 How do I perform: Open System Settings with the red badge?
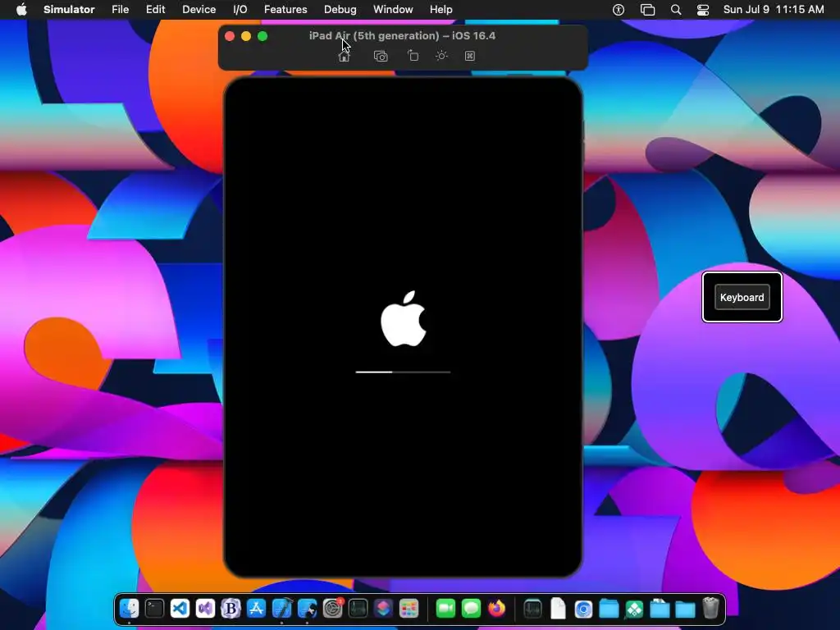(x=333, y=609)
